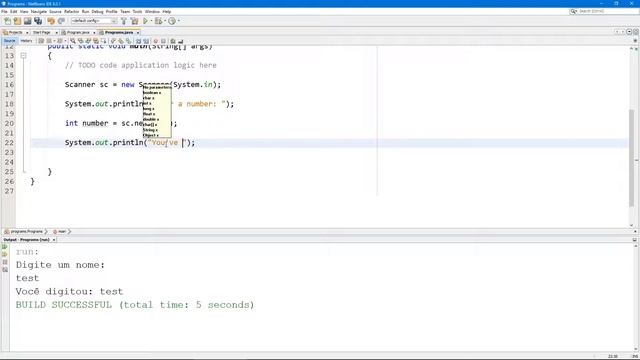Click the output 'BUILD SUCCESSFUL' line
Viewport: 640px width, 360px height.
[135, 305]
